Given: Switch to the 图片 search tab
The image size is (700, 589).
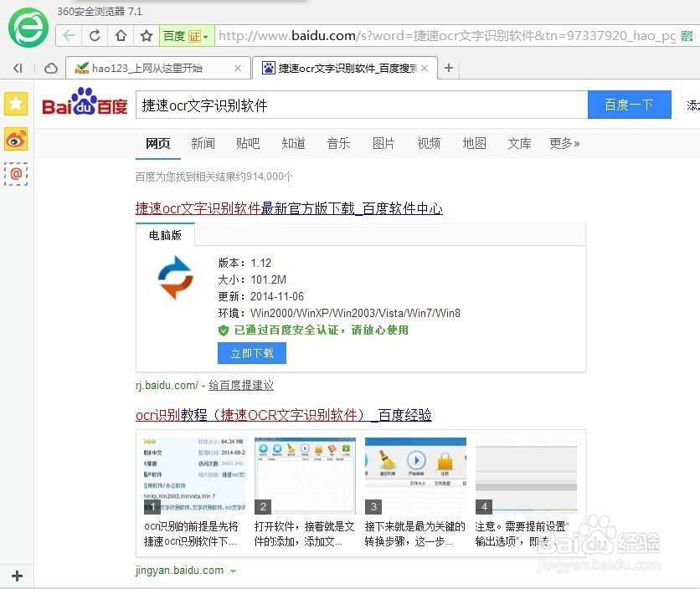Looking at the screenshot, I should point(383,143).
